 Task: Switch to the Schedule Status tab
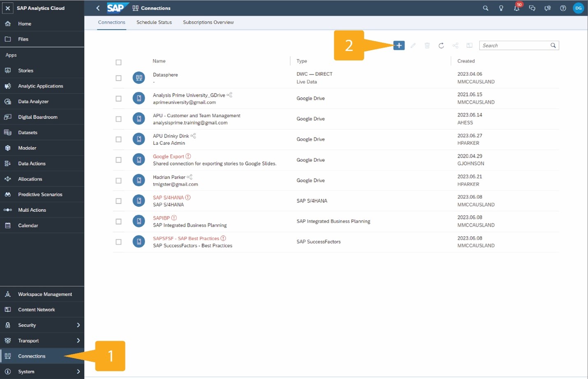[154, 22]
